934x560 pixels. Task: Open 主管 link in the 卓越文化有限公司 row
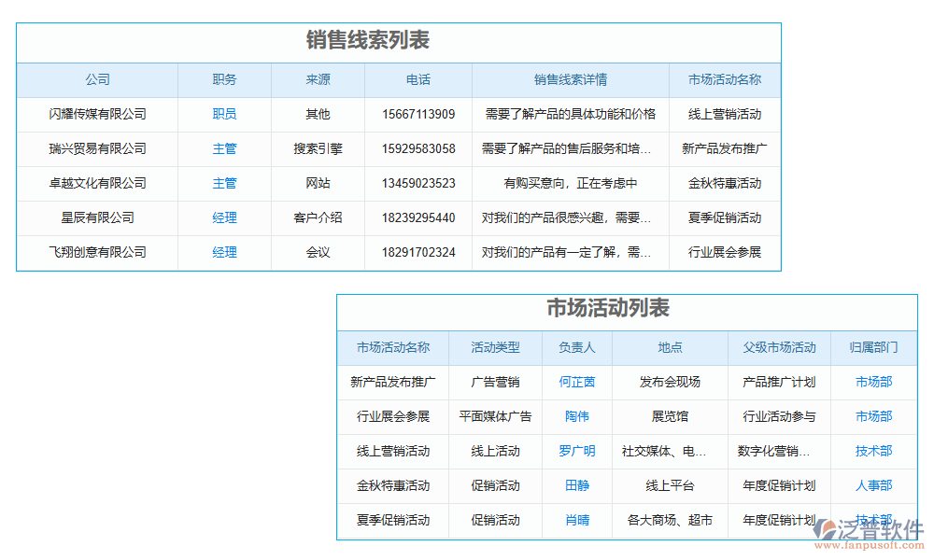pos(224,183)
